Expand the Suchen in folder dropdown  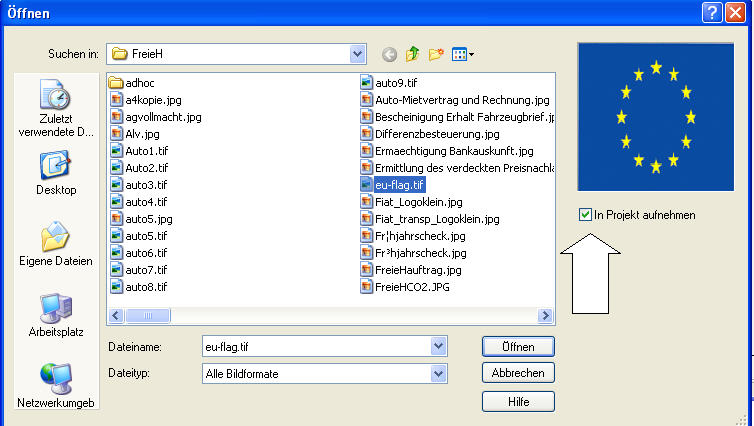357,54
